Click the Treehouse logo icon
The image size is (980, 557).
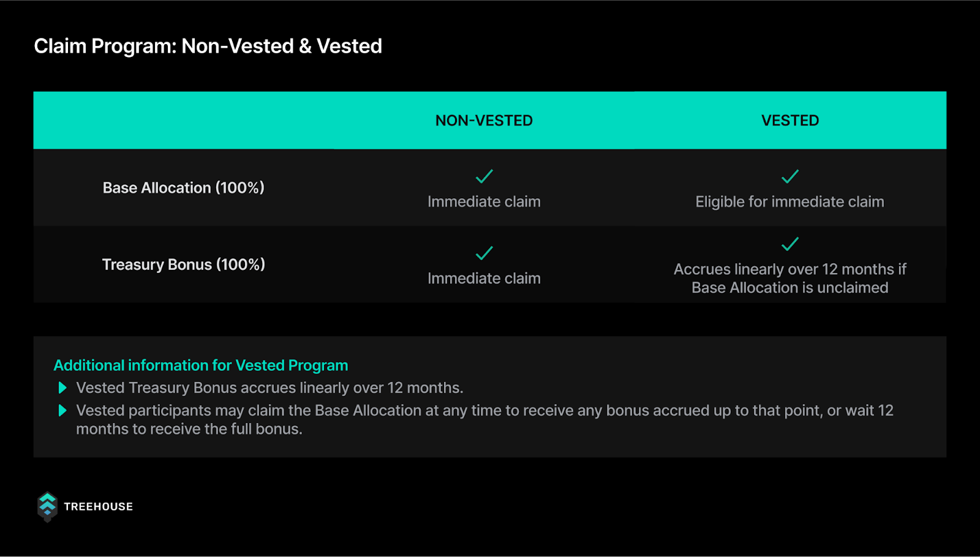(x=47, y=507)
